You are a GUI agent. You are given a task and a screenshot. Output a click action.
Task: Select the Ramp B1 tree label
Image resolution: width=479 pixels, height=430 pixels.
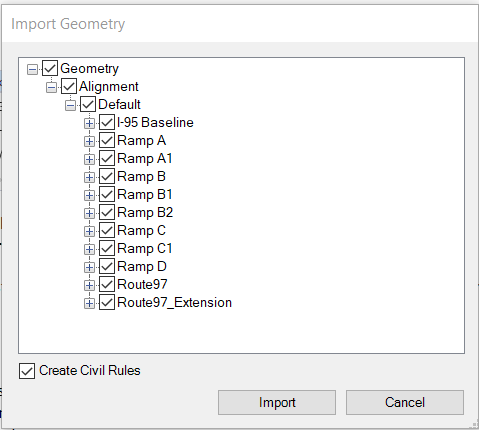[x=145, y=194]
